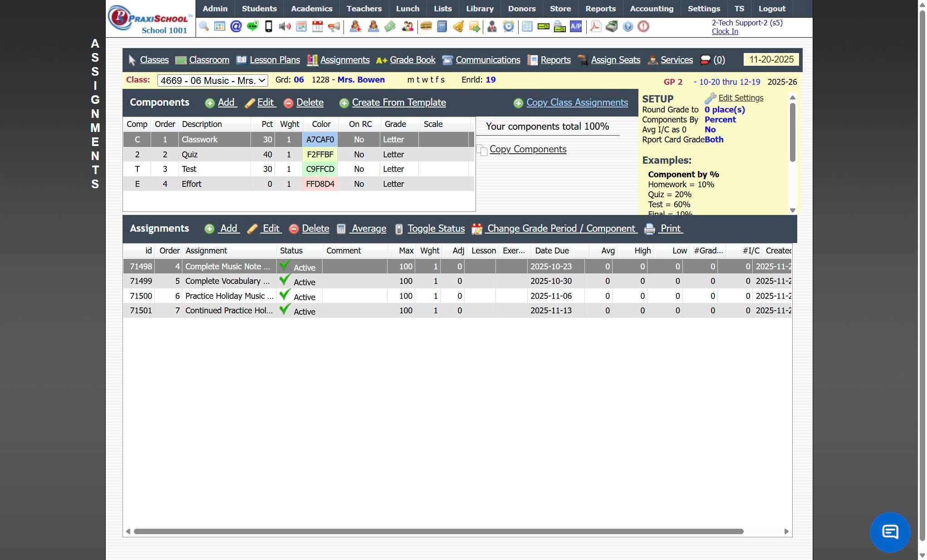The image size is (927, 560).
Task: Click the C9FFCD Test color swatch
Action: (x=320, y=169)
